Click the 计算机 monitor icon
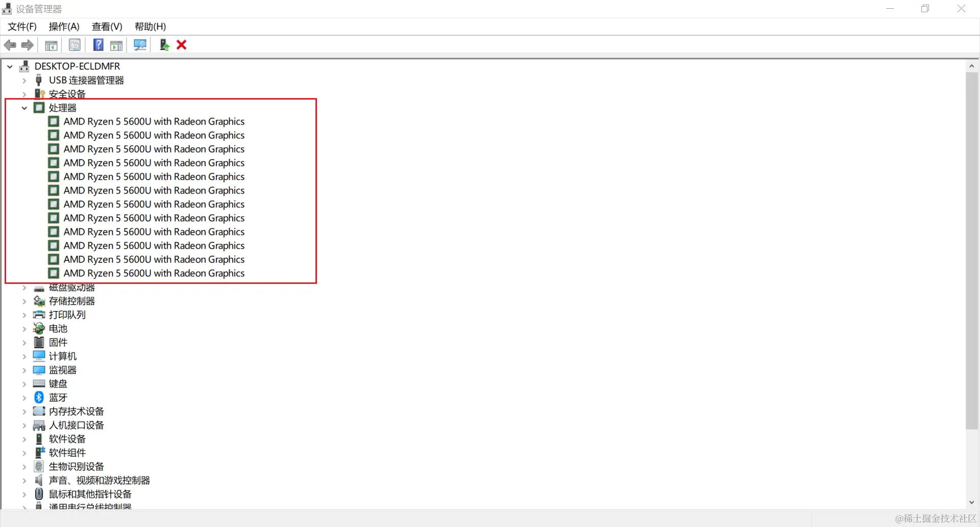 click(39, 356)
